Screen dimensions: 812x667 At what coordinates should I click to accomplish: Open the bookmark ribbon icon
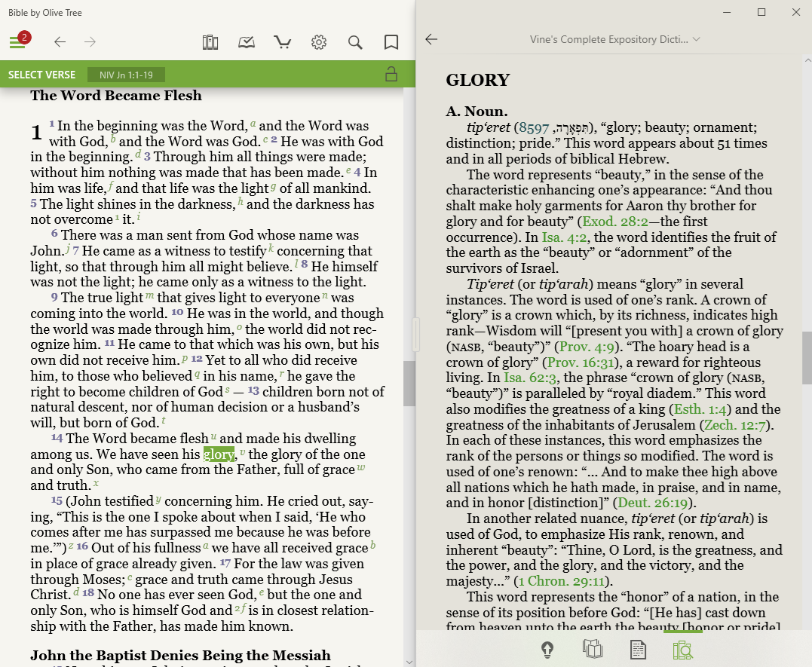coord(391,42)
